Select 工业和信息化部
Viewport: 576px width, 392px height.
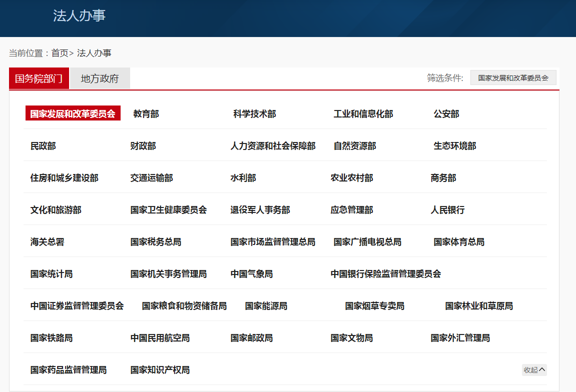363,114
